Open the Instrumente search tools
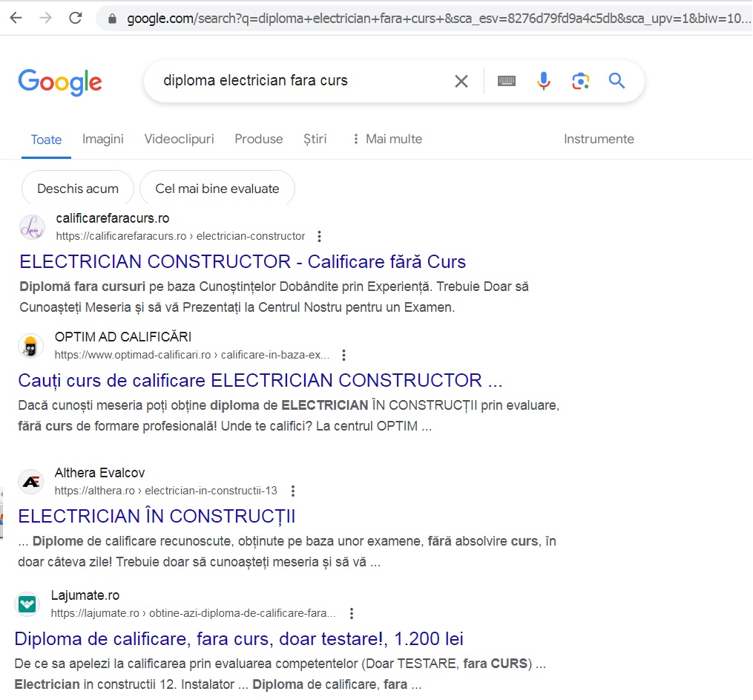 [599, 139]
